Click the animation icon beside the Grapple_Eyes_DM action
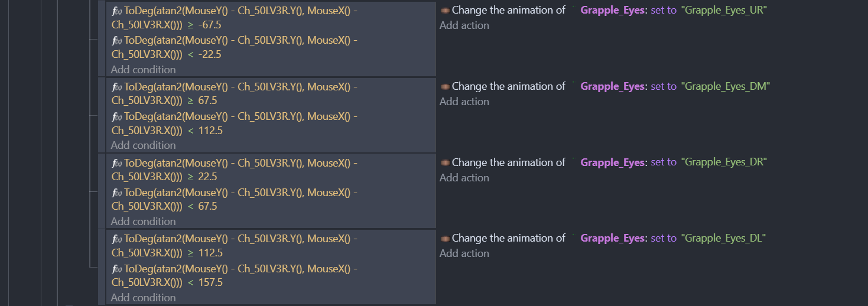The width and height of the screenshot is (868, 306). pyautogui.click(x=445, y=86)
